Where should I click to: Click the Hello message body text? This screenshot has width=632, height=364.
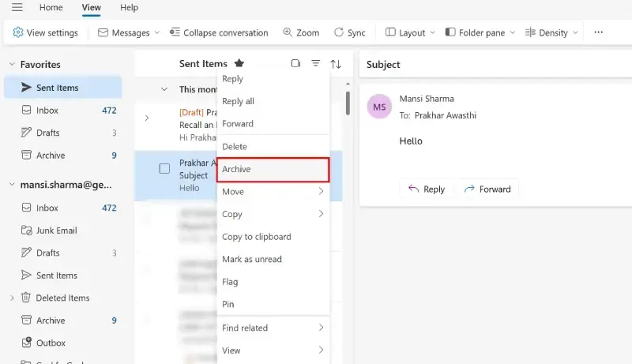411,141
